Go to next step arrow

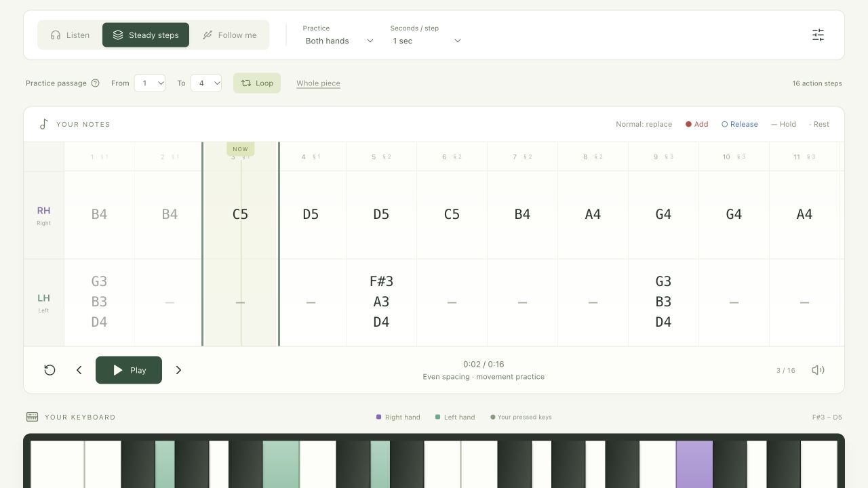(178, 370)
